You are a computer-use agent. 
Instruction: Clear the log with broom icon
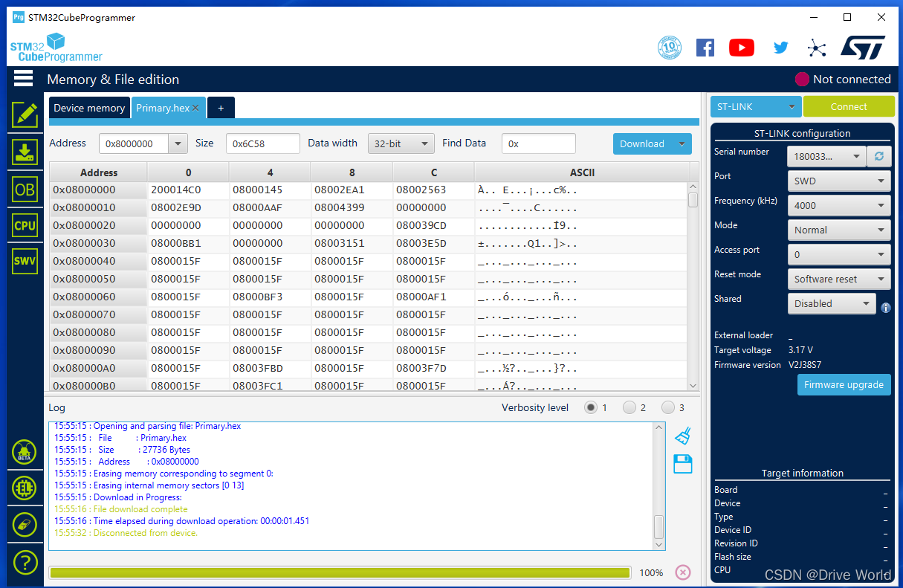(683, 435)
